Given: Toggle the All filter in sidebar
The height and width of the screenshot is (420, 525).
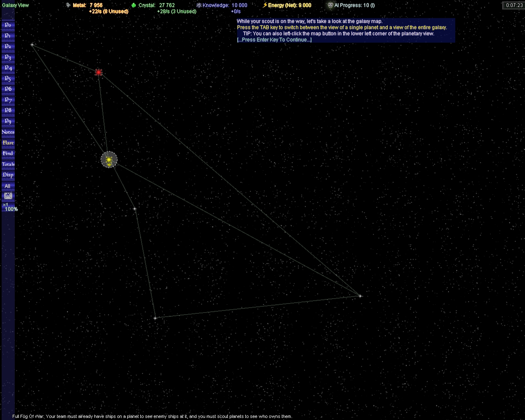Looking at the screenshot, I should click(8, 186).
